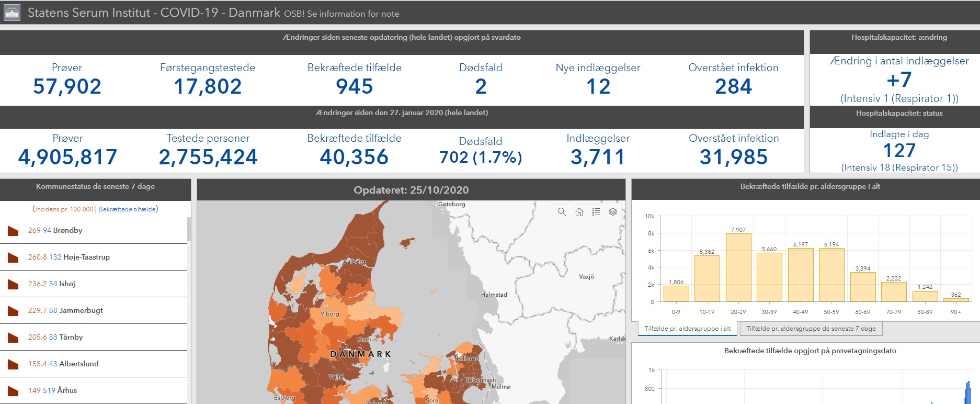Image resolution: width=980 pixels, height=404 pixels.
Task: Click the 20-29 age group bar
Action: [x=738, y=268]
